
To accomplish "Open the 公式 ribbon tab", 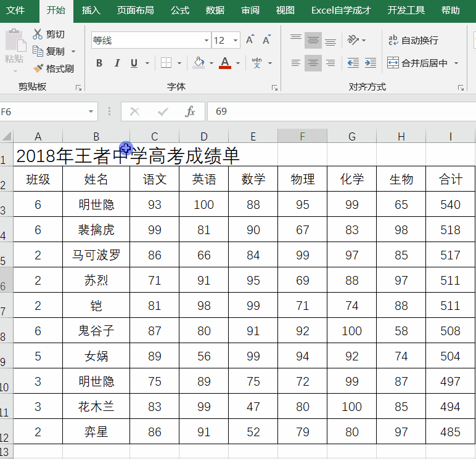I will [x=180, y=10].
